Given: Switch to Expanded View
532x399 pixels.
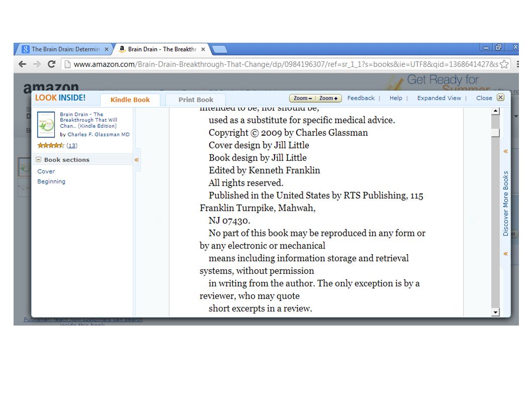Looking at the screenshot, I should (x=439, y=98).
